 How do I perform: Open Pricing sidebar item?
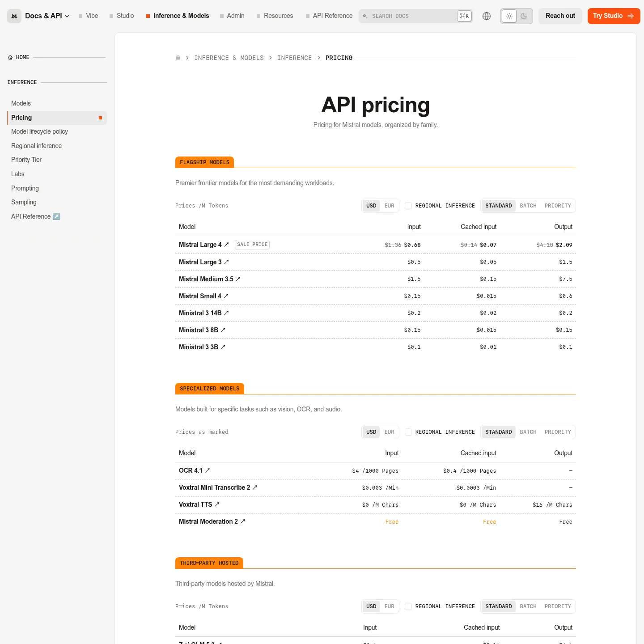tap(57, 118)
